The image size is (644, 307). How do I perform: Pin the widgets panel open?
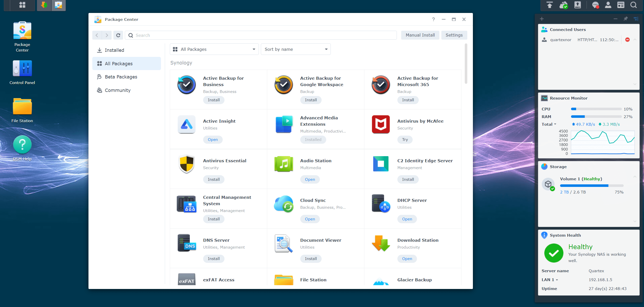pos(625,19)
